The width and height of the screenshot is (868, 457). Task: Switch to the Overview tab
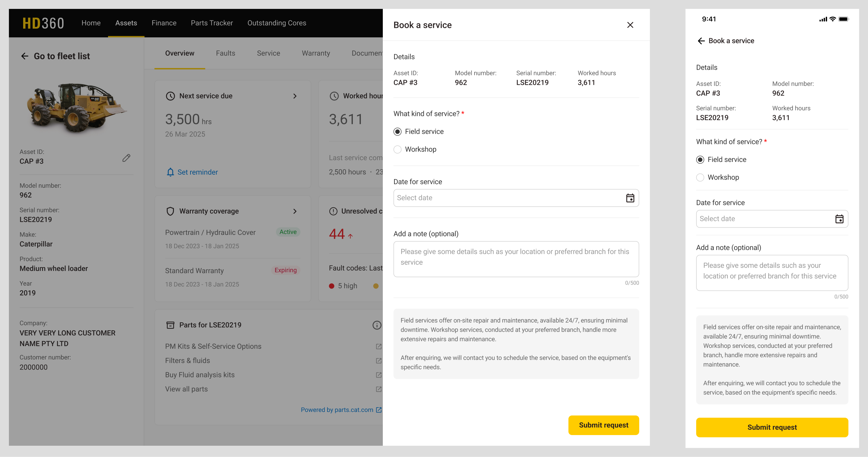click(180, 53)
